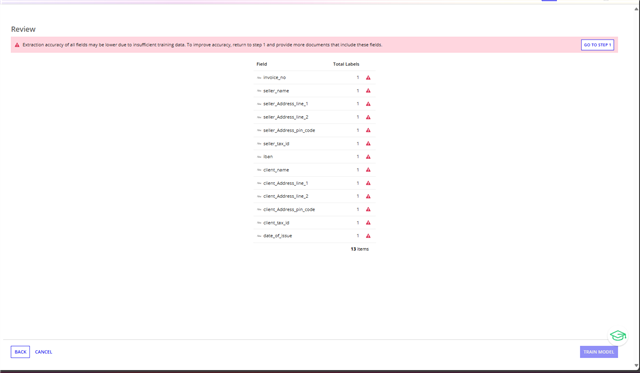
Task: Click warning icon beside seller_name
Action: [x=368, y=91]
